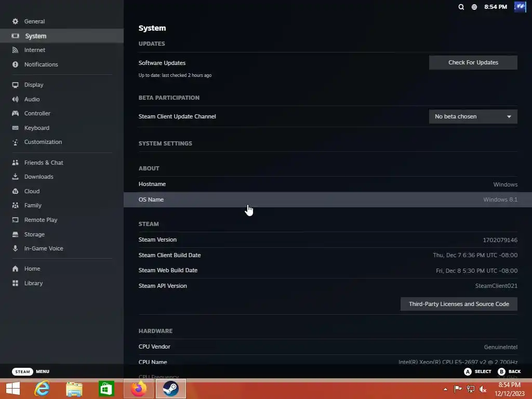
Task: Click the STEAM MENU button
Action: pyautogui.click(x=31, y=371)
